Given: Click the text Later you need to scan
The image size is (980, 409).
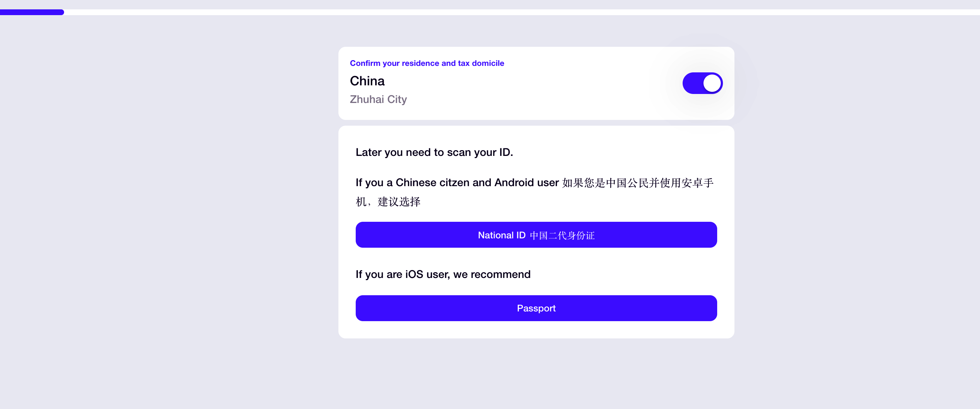Looking at the screenshot, I should tap(434, 152).
